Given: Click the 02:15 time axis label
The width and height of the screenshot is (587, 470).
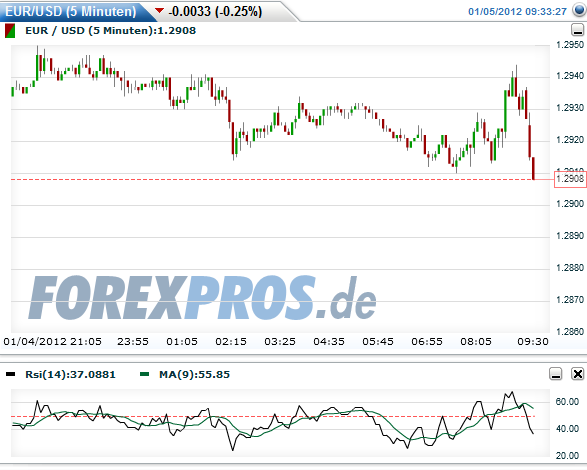Looking at the screenshot, I should (231, 342).
